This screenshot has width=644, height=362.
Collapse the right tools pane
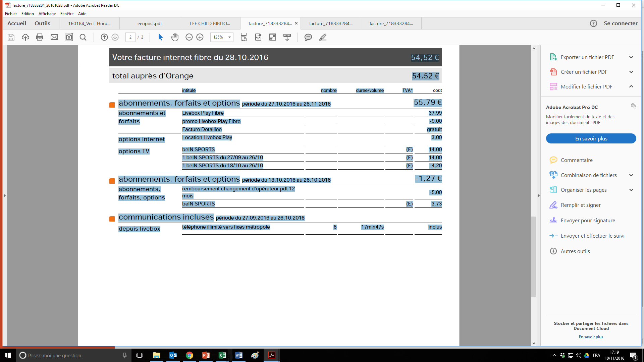tap(538, 195)
